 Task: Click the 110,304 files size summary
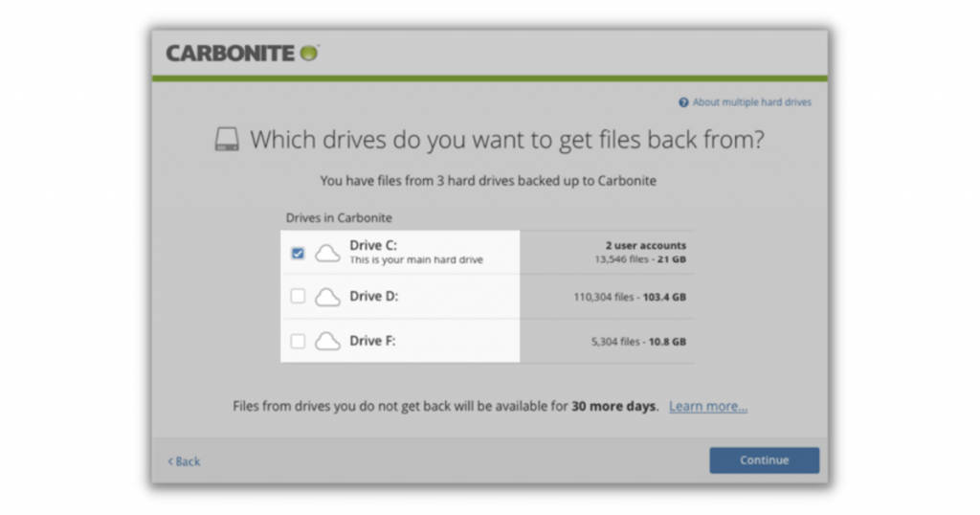tap(629, 298)
